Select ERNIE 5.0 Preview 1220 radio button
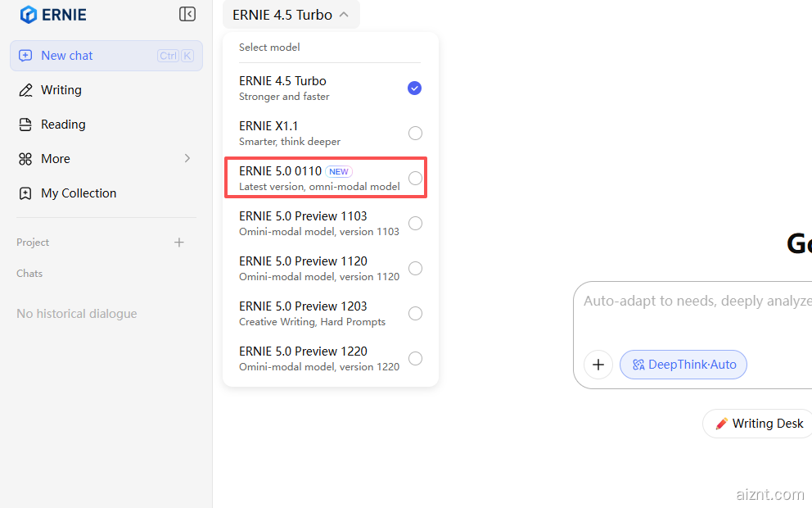Image resolution: width=812 pixels, height=508 pixels. point(415,358)
